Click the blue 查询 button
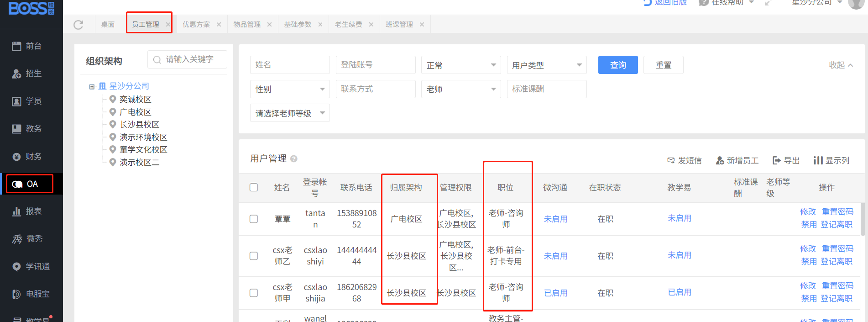Viewport: 868px width, 322px height. pos(618,65)
